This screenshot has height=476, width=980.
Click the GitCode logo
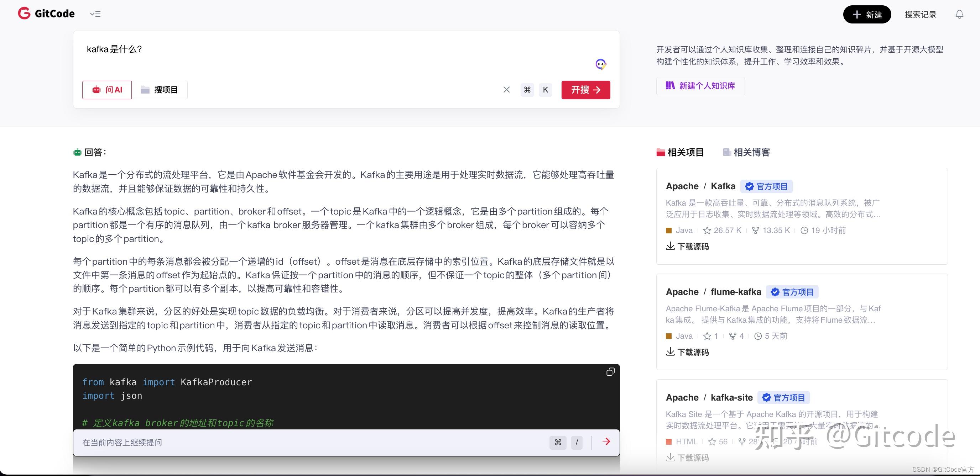[46, 13]
